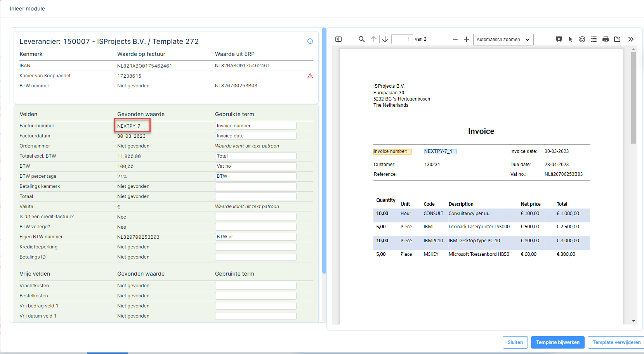Click the IBAN value under Waarde op factuur

[144, 66]
